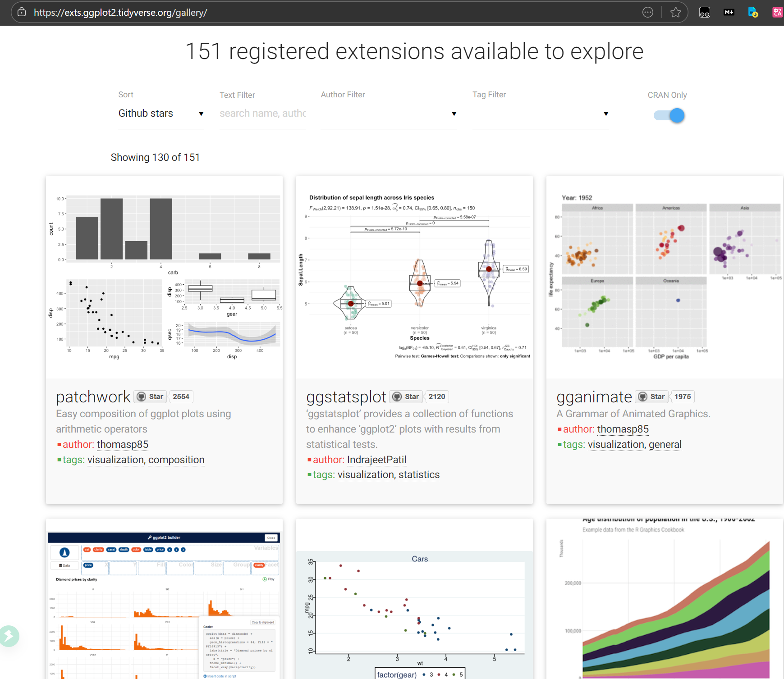Open the goggles-style browser extension icon
This screenshot has height=679, width=784.
click(705, 13)
